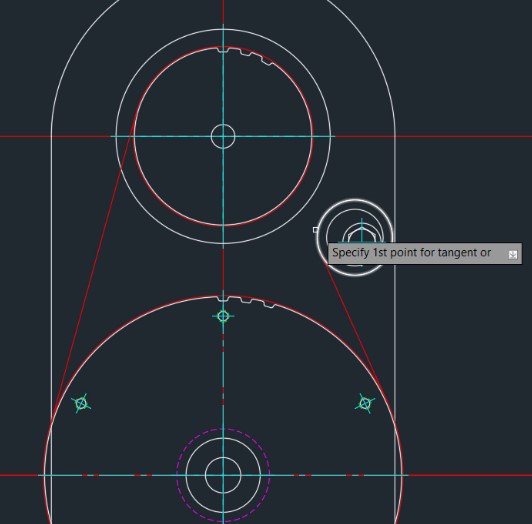Click the left green hole center mark
532x524 pixels.
(x=81, y=404)
